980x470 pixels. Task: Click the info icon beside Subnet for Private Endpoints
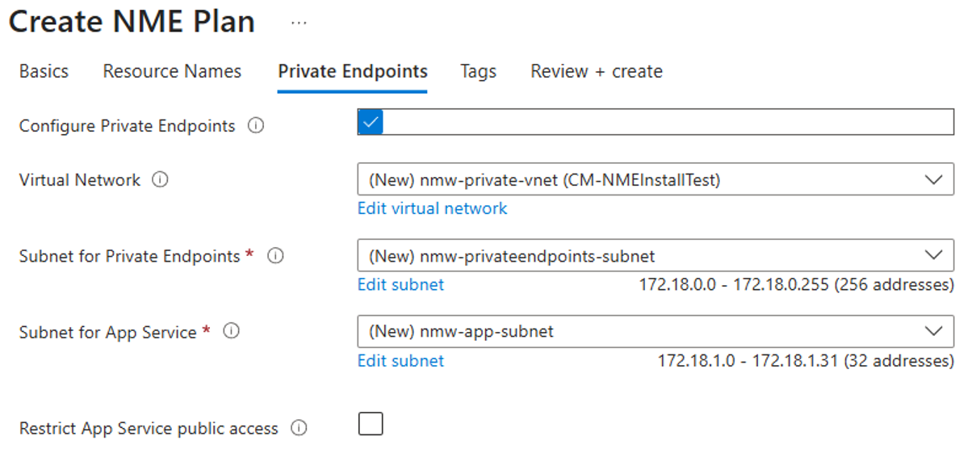click(x=276, y=255)
